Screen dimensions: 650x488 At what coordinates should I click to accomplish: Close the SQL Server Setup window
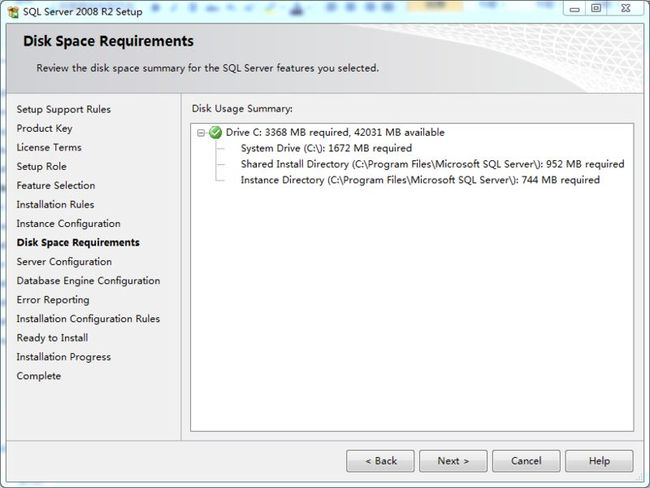click(x=626, y=9)
